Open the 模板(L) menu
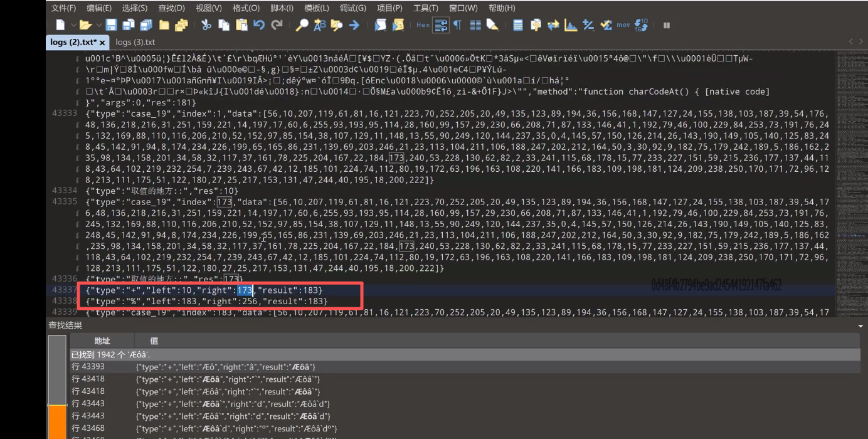 (x=316, y=8)
